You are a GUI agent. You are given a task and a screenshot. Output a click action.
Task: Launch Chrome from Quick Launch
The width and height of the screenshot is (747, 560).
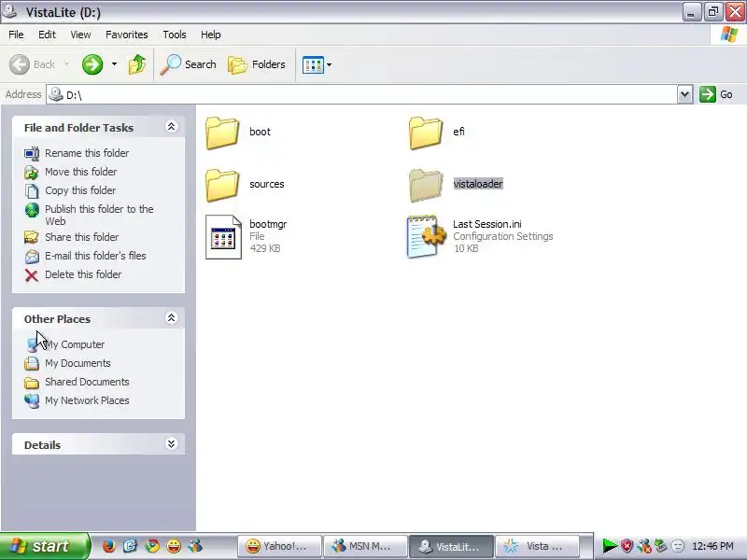point(152,546)
